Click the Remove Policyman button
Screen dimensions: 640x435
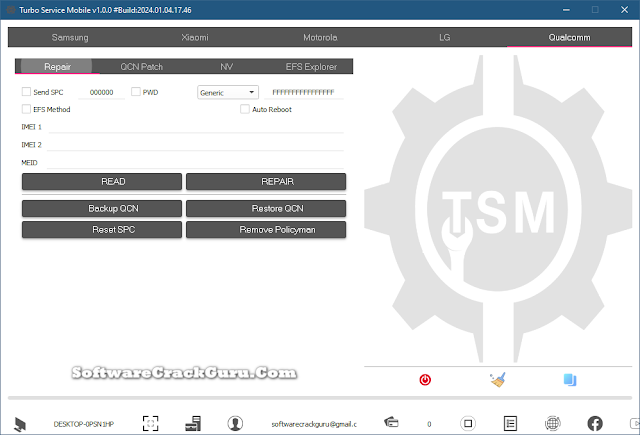[266, 230]
